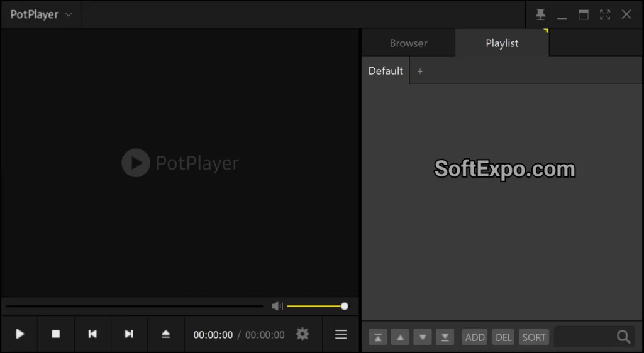Open a file with the eject icon

[x=165, y=334]
